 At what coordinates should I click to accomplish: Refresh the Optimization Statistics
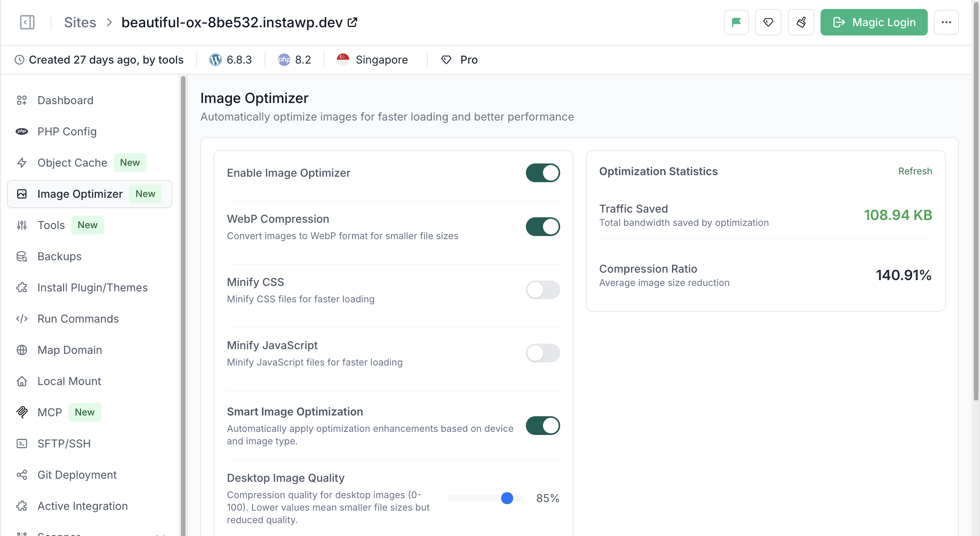(915, 171)
